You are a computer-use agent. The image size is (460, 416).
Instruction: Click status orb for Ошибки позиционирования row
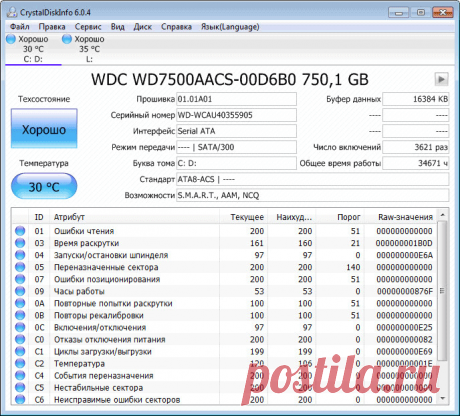(x=20, y=279)
